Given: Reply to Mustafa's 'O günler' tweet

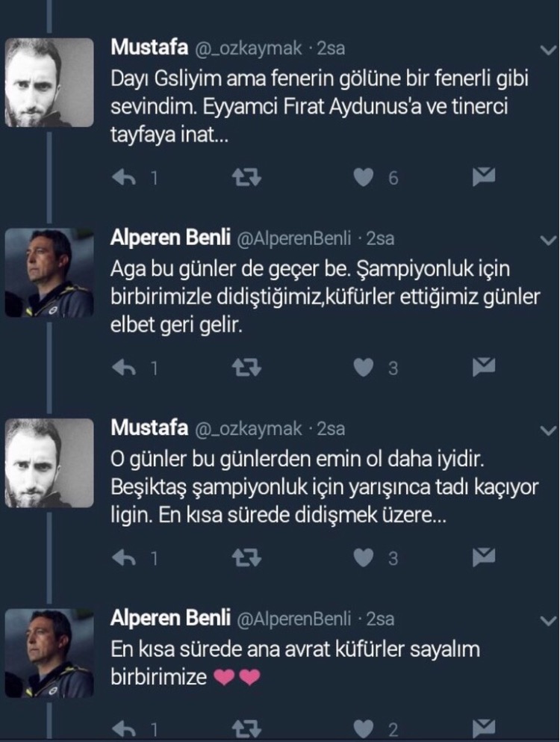Looking at the screenshot, I should pyautogui.click(x=122, y=557).
